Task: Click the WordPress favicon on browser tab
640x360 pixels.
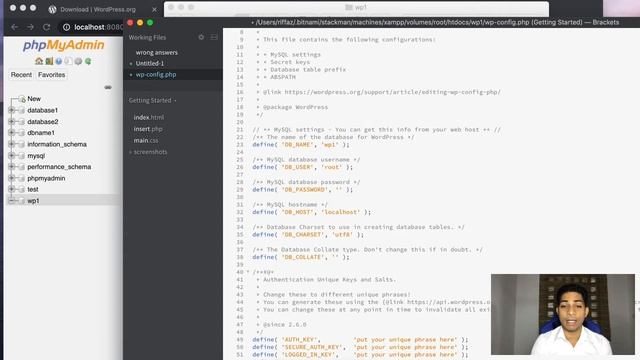Action: coord(52,9)
